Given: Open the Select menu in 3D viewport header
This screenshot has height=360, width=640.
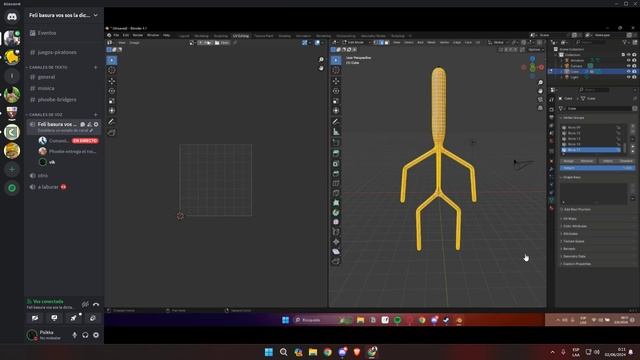Looking at the screenshot, I should 409,42.
